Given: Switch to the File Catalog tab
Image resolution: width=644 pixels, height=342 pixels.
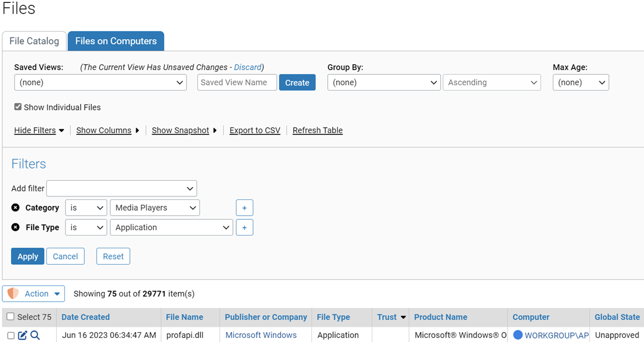Looking at the screenshot, I should 34,41.
